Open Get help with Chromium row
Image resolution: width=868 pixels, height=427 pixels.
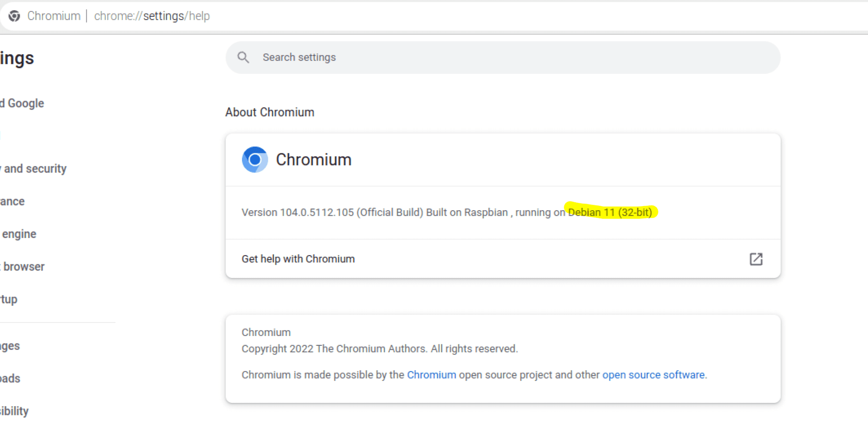pos(503,259)
